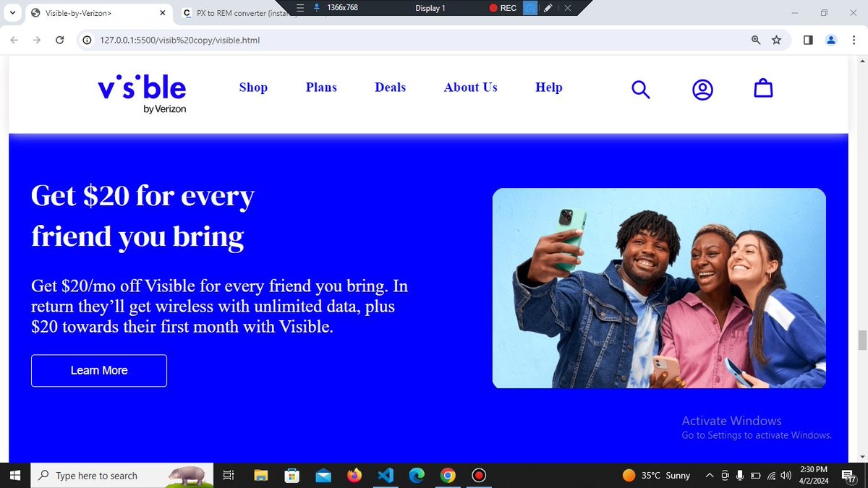Click the page vertical scrollbar thumb
The image size is (868, 488).
click(x=862, y=340)
